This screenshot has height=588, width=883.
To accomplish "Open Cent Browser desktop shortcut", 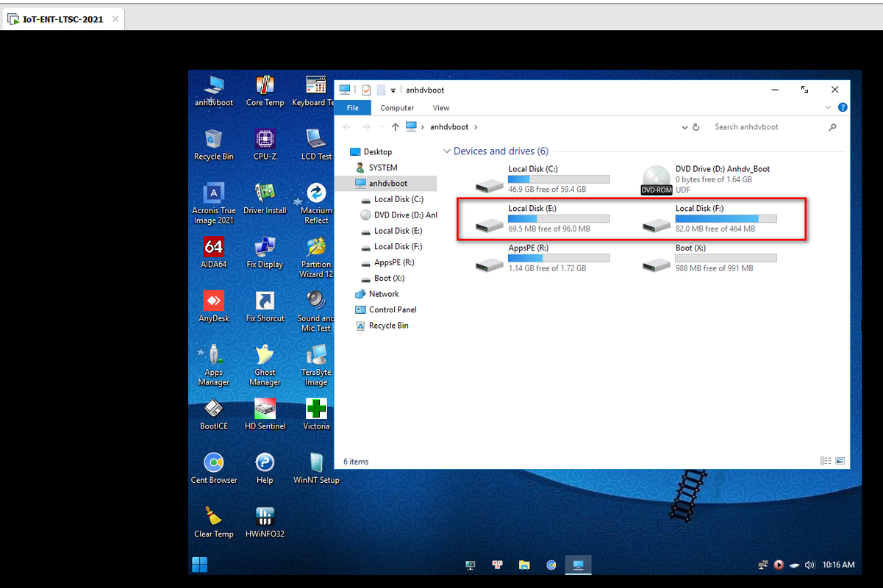I will point(214,469).
